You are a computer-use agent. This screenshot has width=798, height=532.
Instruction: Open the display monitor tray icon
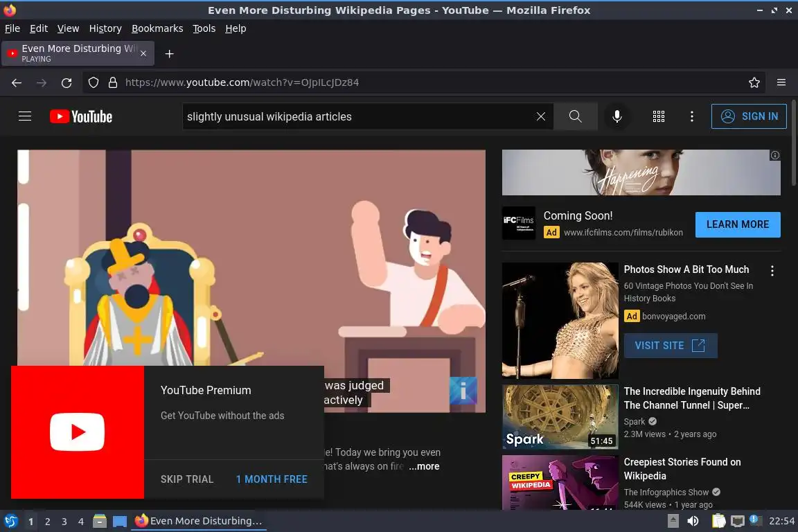click(x=737, y=522)
